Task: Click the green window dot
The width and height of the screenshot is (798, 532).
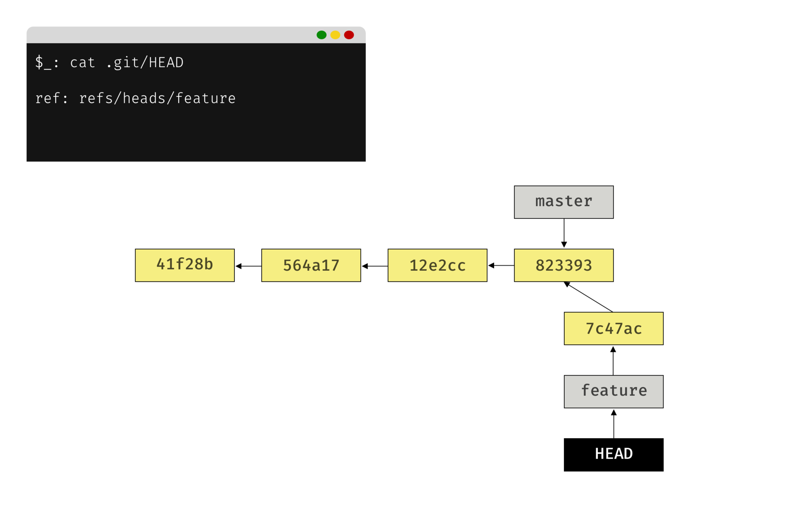Action: tap(321, 35)
